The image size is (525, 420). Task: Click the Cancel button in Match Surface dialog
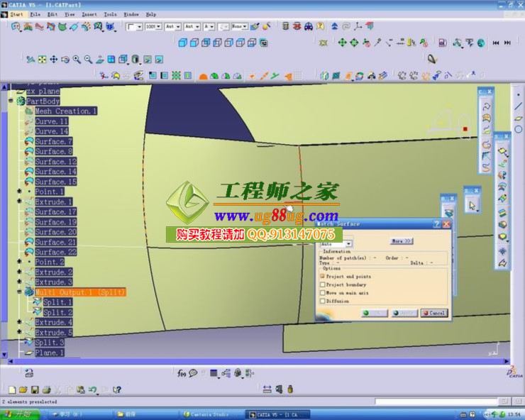click(434, 313)
